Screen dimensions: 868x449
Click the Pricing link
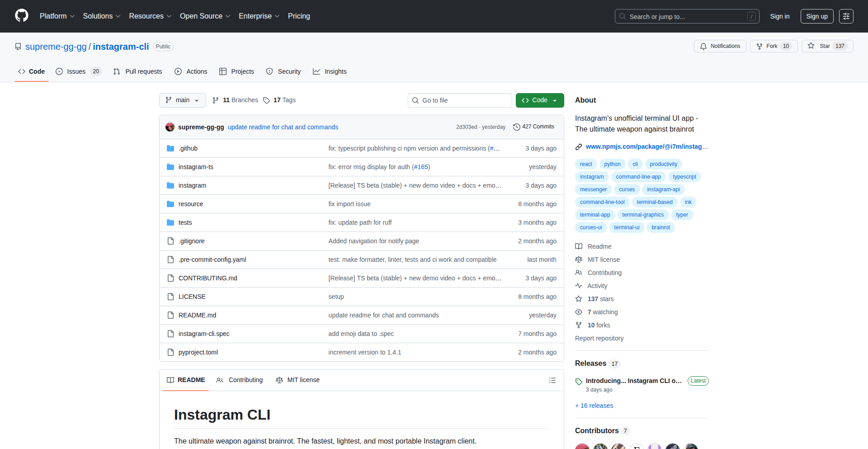click(x=299, y=16)
